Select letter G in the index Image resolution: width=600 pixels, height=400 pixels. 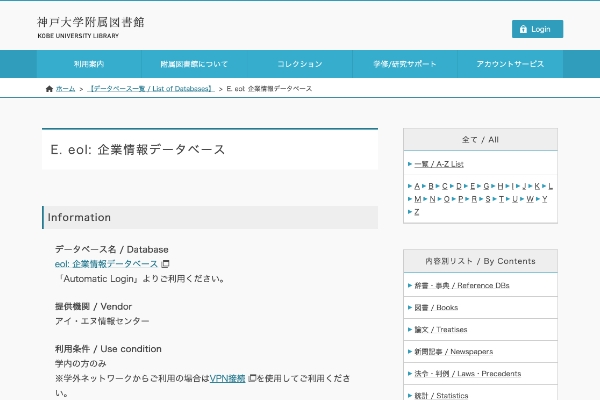point(486,186)
